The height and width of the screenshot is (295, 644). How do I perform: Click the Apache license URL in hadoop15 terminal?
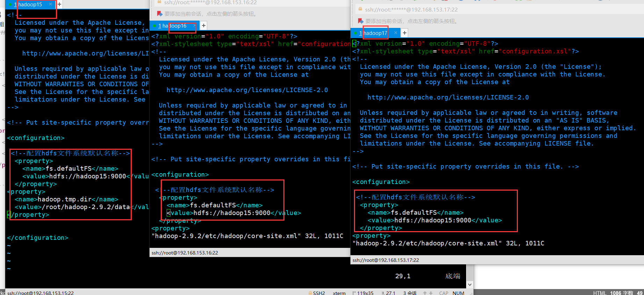tap(86, 53)
